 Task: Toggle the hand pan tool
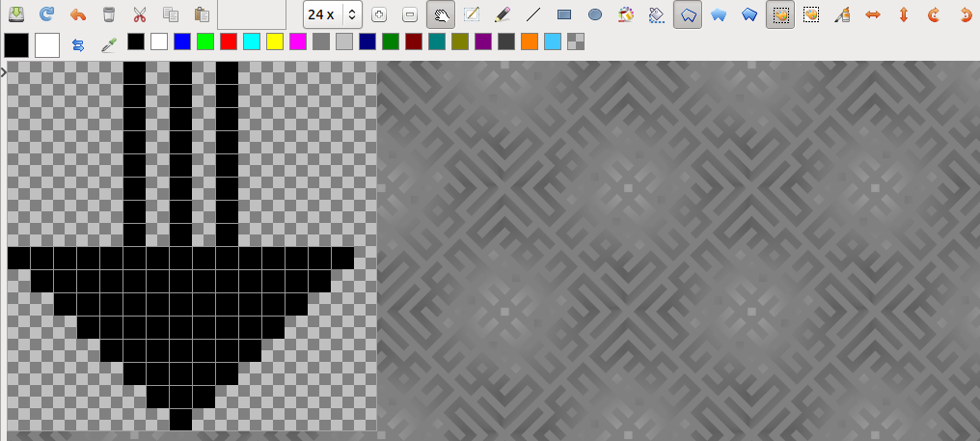441,14
